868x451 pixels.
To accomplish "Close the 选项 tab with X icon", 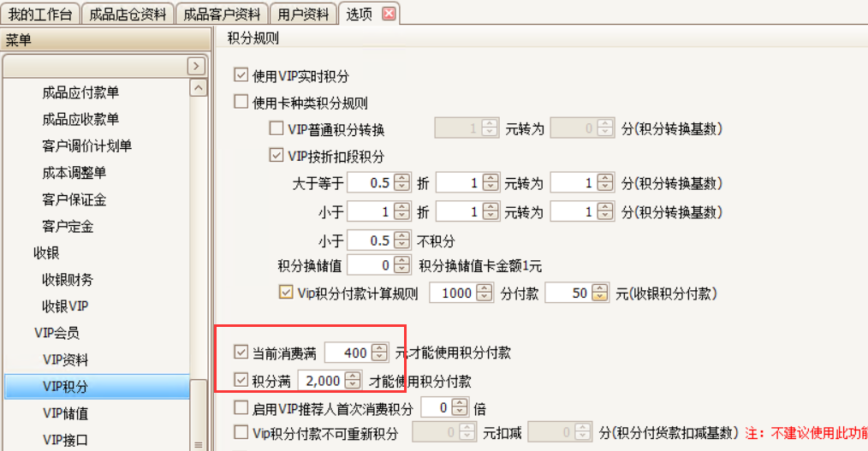I will [x=389, y=14].
